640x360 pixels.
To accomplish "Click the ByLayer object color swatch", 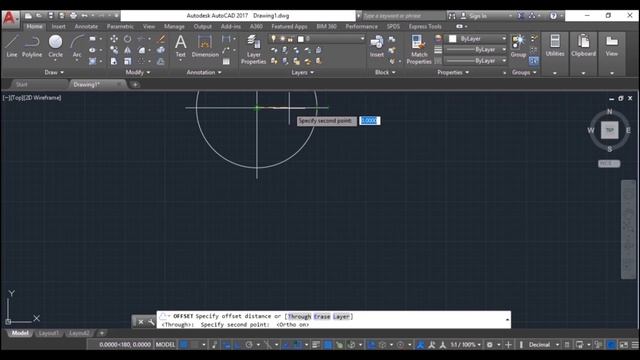I will click(x=453, y=39).
